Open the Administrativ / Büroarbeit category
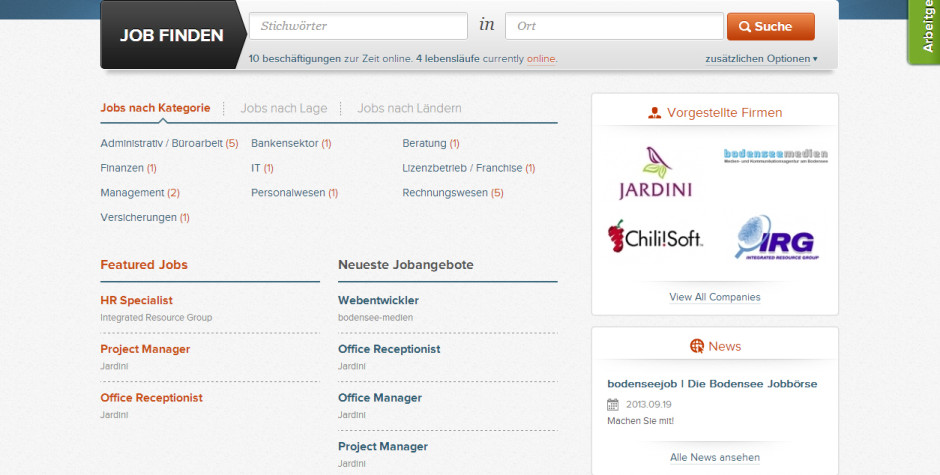Image resolution: width=940 pixels, height=475 pixels. (x=162, y=143)
